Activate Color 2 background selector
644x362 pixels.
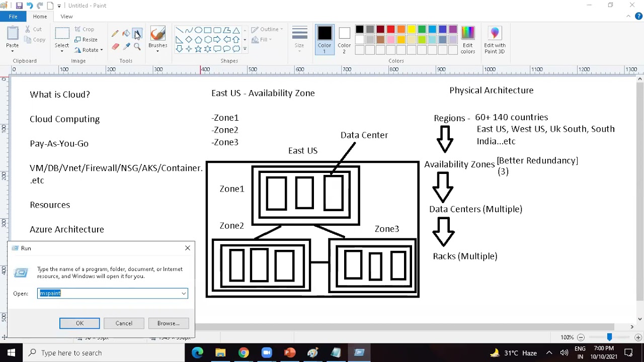pyautogui.click(x=344, y=40)
